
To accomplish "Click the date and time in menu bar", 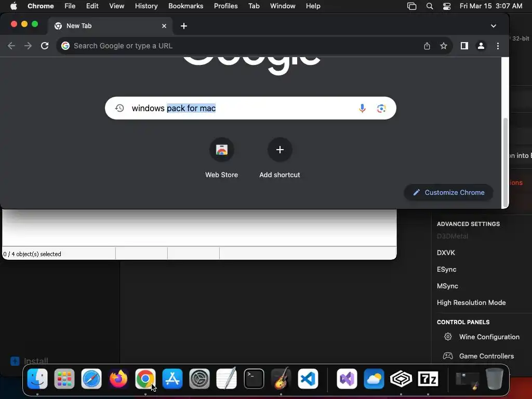I will 490,6.
